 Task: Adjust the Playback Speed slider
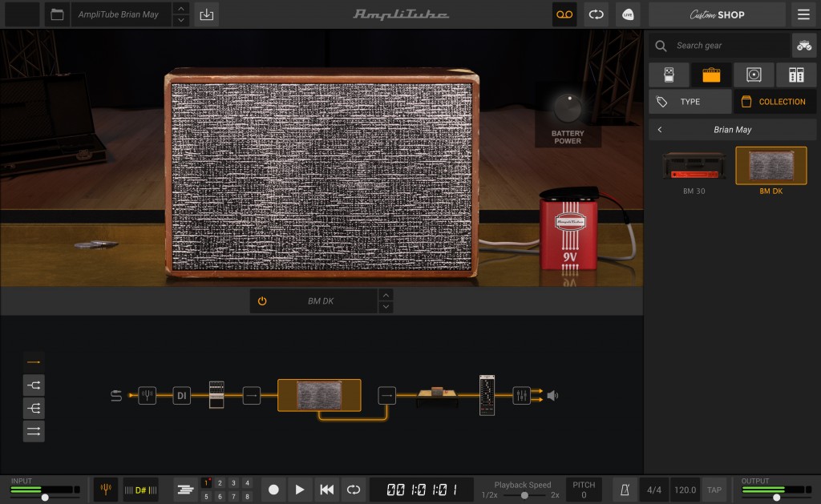[524, 495]
